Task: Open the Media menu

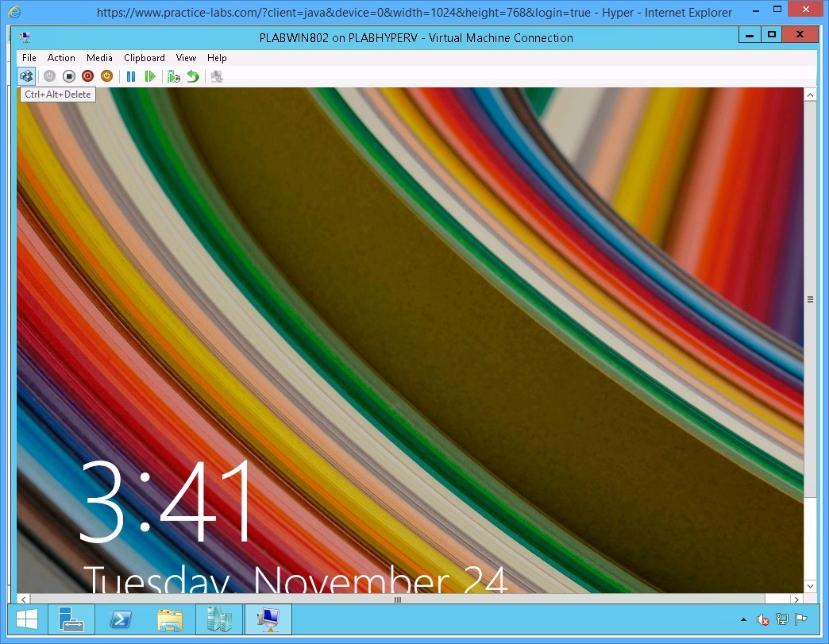Action: coord(99,57)
